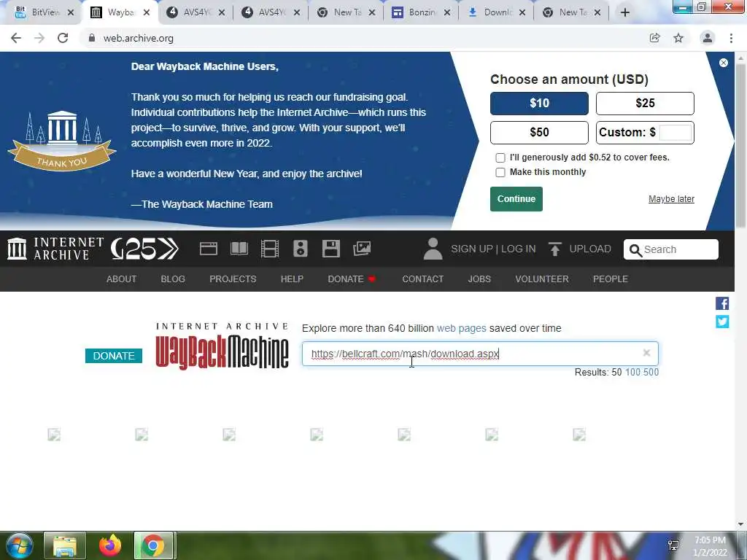Open the JOBS menu item
This screenshot has width=747, height=560.
[x=479, y=279]
